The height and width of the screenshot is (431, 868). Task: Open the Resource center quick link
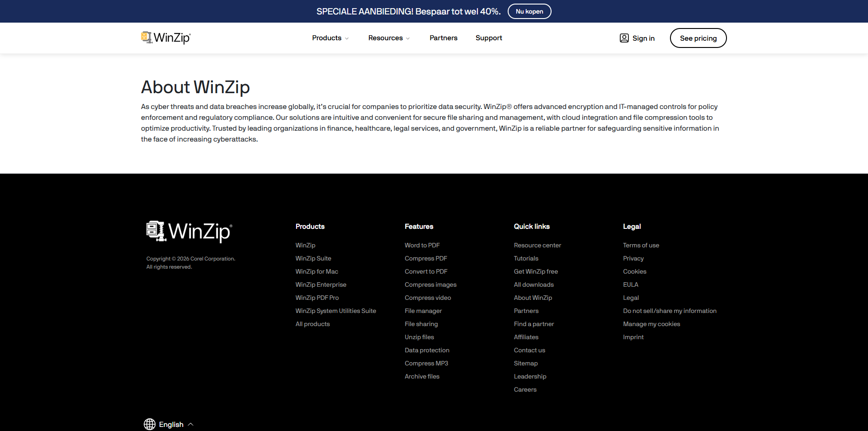pyautogui.click(x=537, y=245)
